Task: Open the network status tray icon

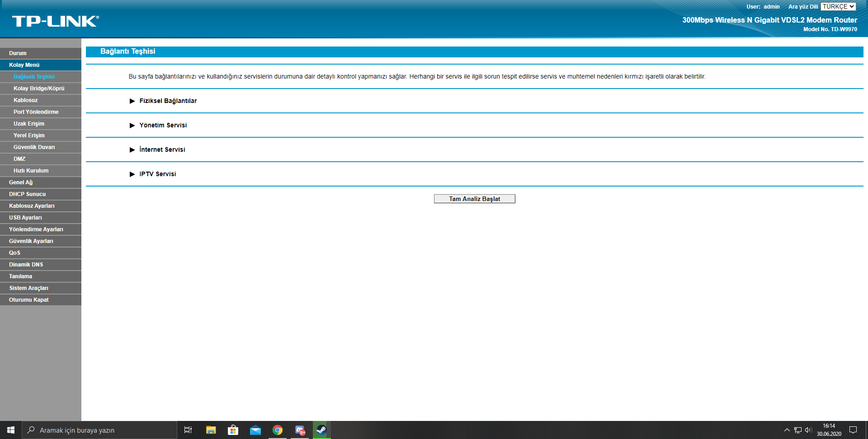Action: click(798, 430)
